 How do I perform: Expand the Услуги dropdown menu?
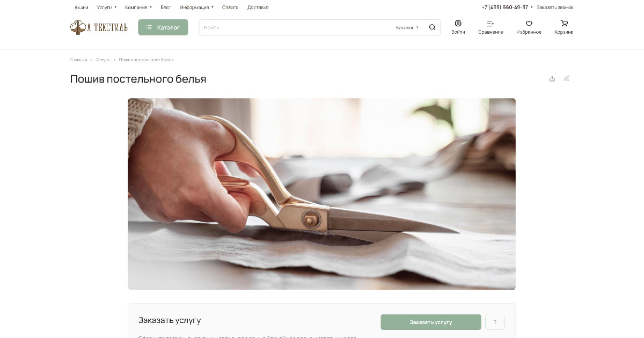106,8
